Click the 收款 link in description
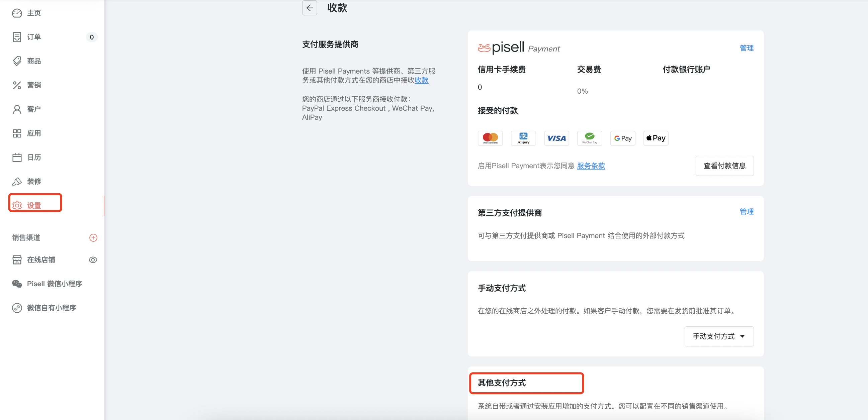The height and width of the screenshot is (420, 868). pos(422,80)
